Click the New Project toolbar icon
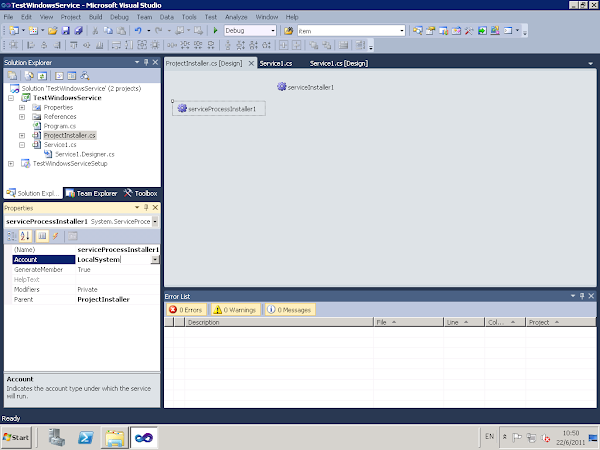The image size is (600, 450). pos(14,31)
